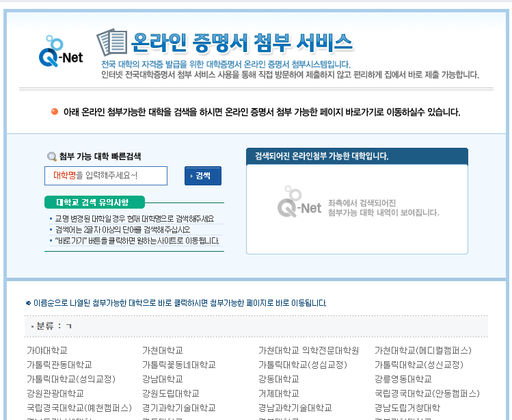Click the document stack icon beside the title
512x420 pixels.
click(112, 42)
